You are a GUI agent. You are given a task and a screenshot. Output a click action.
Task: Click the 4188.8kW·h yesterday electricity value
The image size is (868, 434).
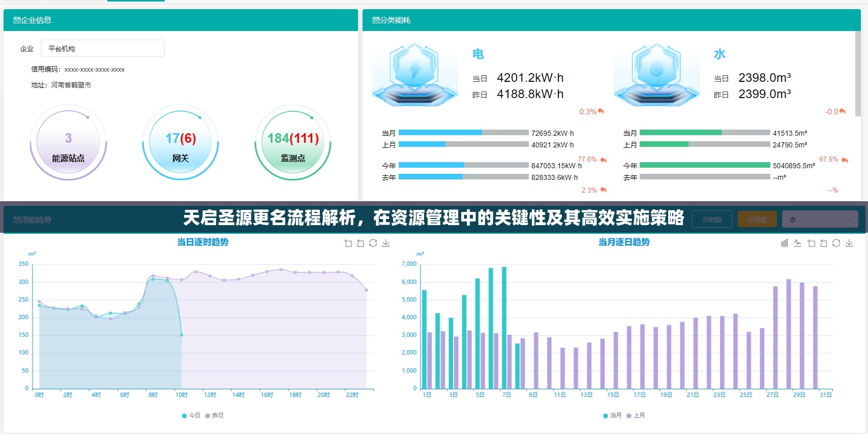530,94
